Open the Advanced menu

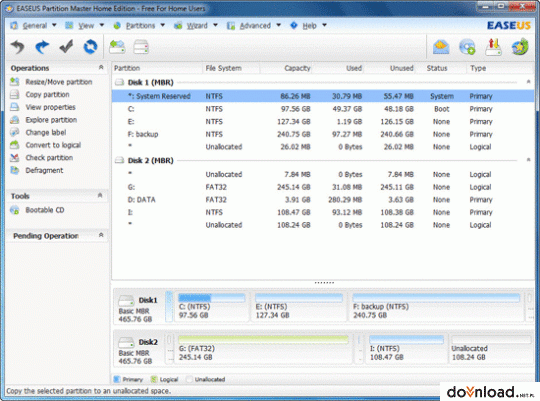(255, 25)
